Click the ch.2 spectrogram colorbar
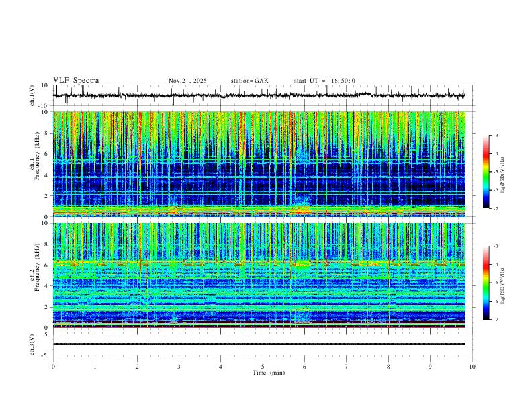Image resolution: width=532 pixels, height=411 pixels. tap(486, 283)
